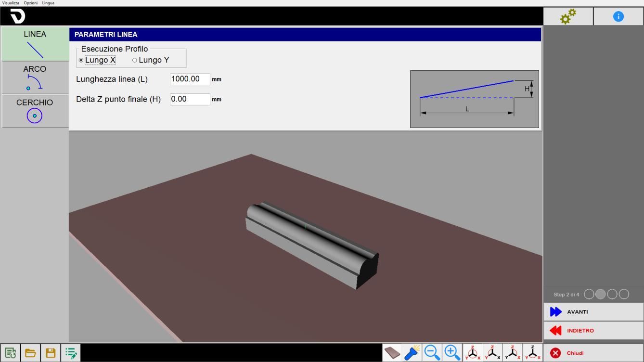Click the document reload icon in bottom toolbar
Image resolution: width=644 pixels, height=362 pixels.
point(10,353)
